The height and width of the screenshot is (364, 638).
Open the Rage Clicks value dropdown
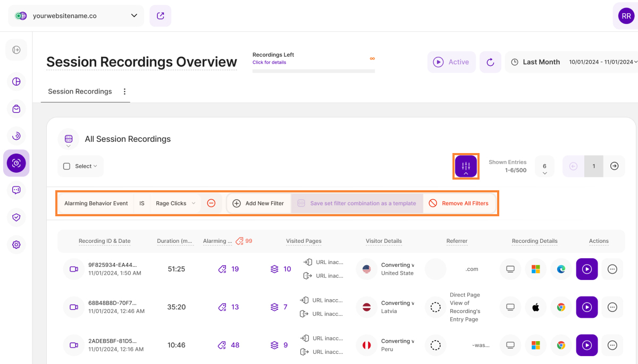point(175,204)
